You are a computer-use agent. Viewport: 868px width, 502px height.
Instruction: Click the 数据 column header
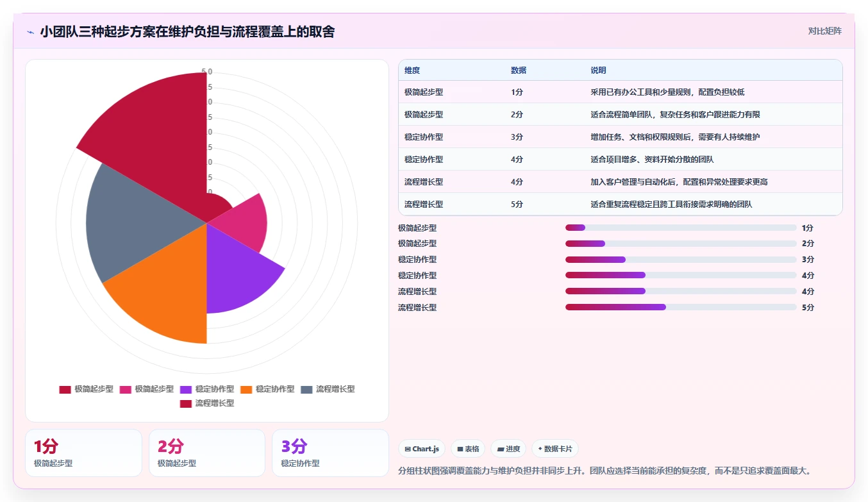tap(519, 71)
